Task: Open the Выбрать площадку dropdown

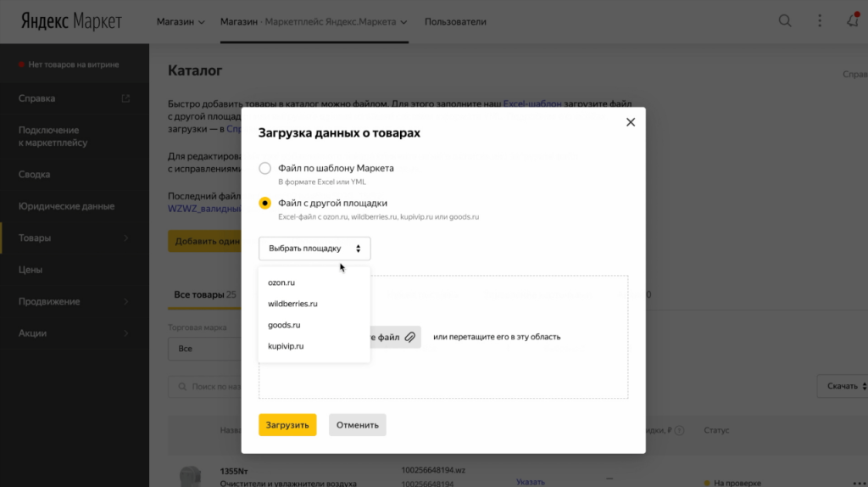Action: [314, 249]
